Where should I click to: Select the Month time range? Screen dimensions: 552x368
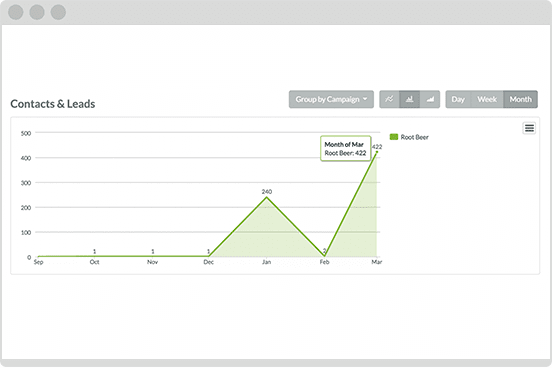tap(521, 99)
